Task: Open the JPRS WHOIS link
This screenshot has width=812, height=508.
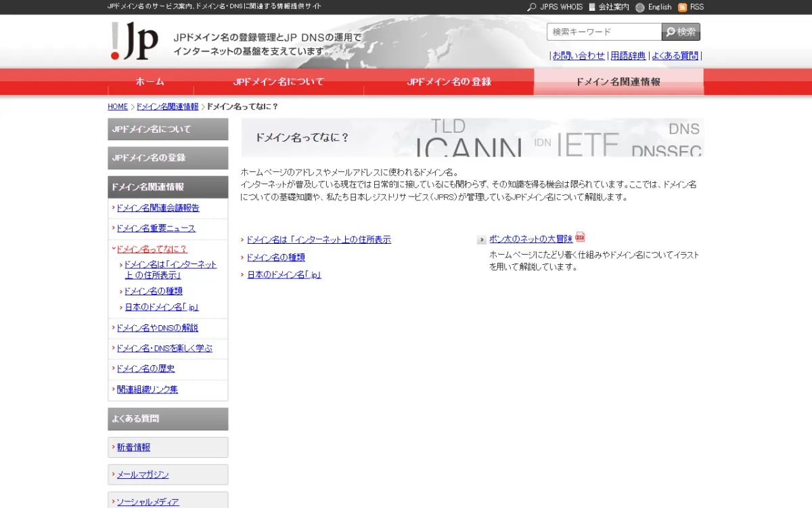Action: coord(561,7)
